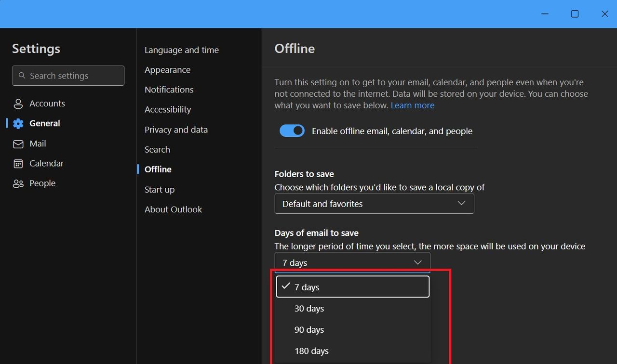The width and height of the screenshot is (617, 364).
Task: Expand the Folders to save dropdown
Action: pos(374,204)
